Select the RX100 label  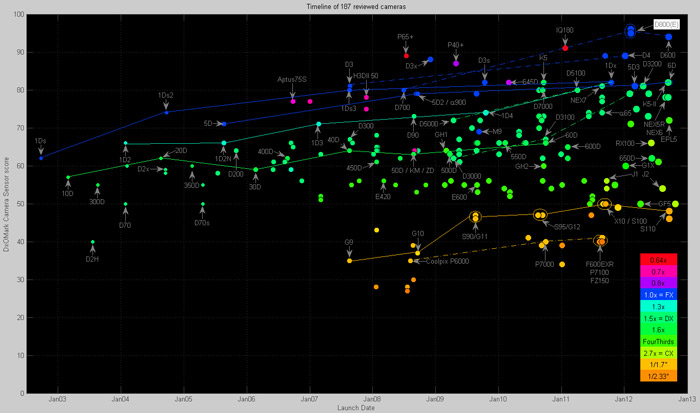point(625,143)
